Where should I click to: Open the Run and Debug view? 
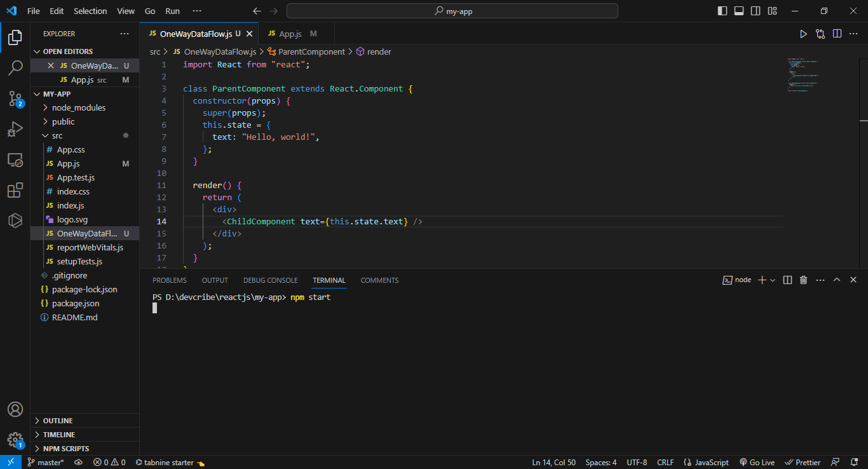15,128
